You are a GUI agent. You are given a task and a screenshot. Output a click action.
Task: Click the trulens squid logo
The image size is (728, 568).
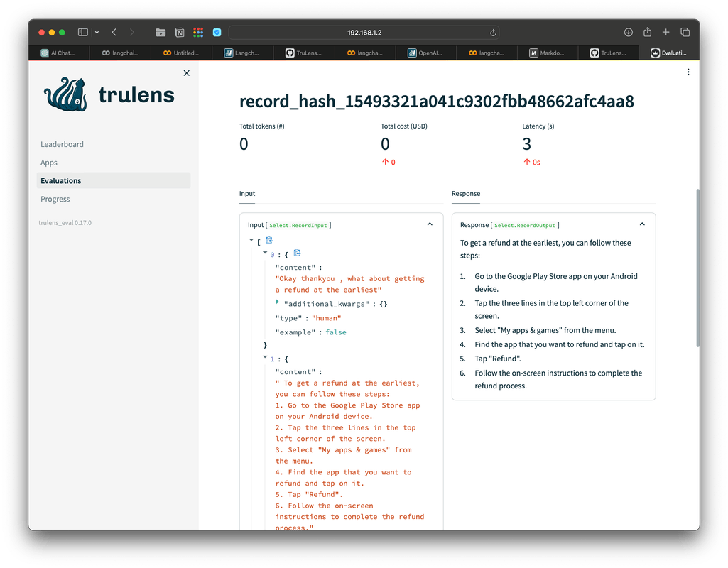point(65,94)
